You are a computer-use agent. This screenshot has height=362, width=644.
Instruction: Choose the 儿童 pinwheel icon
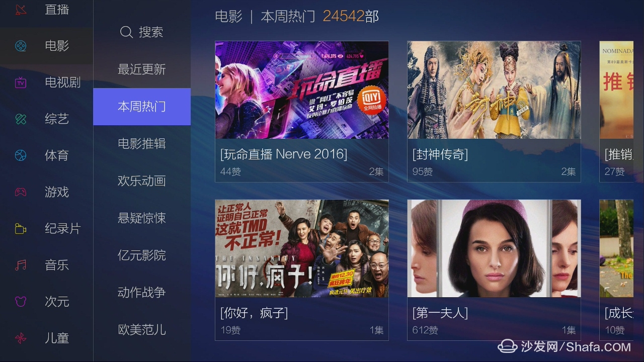coord(21,338)
